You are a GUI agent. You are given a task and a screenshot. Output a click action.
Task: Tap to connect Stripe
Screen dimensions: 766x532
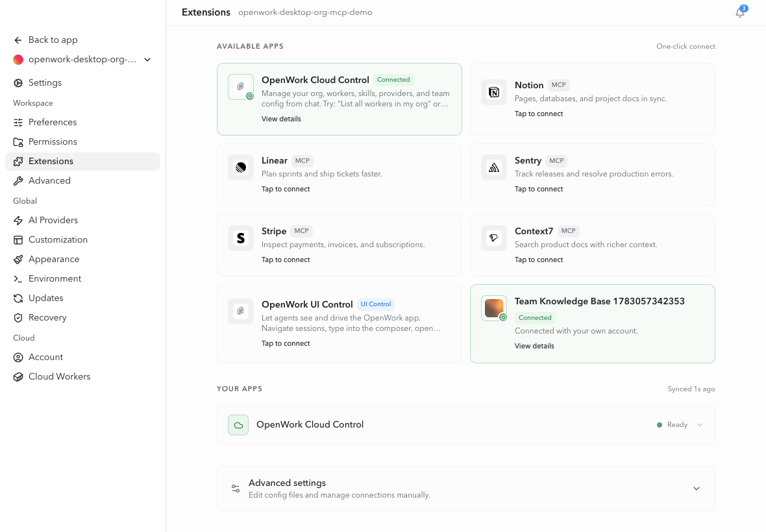pyautogui.click(x=285, y=260)
